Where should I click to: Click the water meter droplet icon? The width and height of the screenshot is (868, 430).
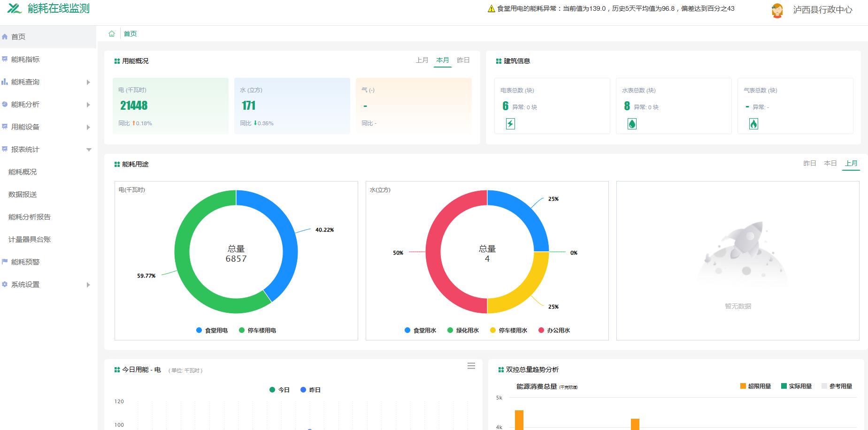[x=632, y=124]
